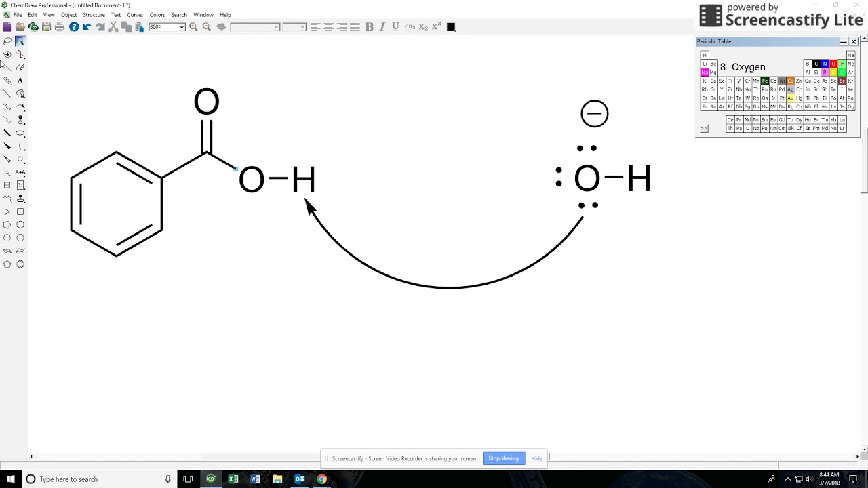Select the Cyclohexane ring tool
The image size is (868, 488).
[20, 224]
